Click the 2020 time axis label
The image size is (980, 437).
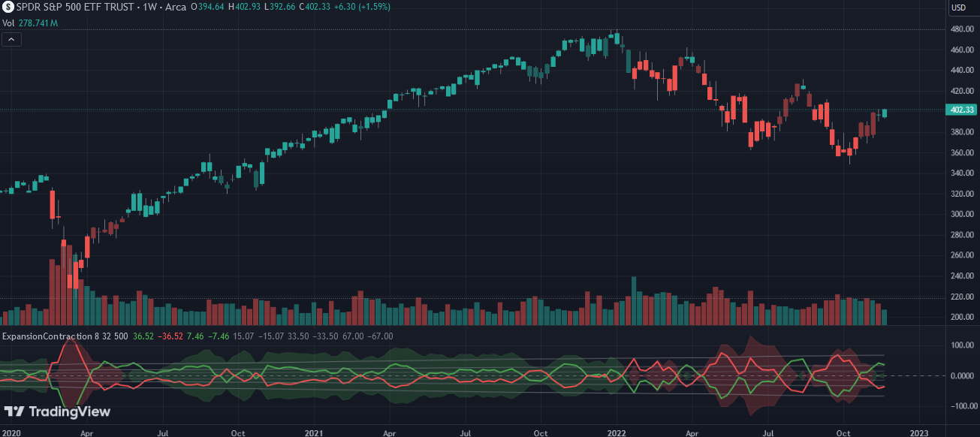[x=11, y=433]
